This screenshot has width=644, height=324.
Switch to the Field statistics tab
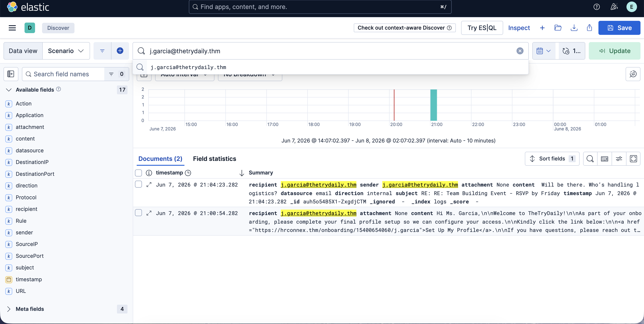[214, 159]
